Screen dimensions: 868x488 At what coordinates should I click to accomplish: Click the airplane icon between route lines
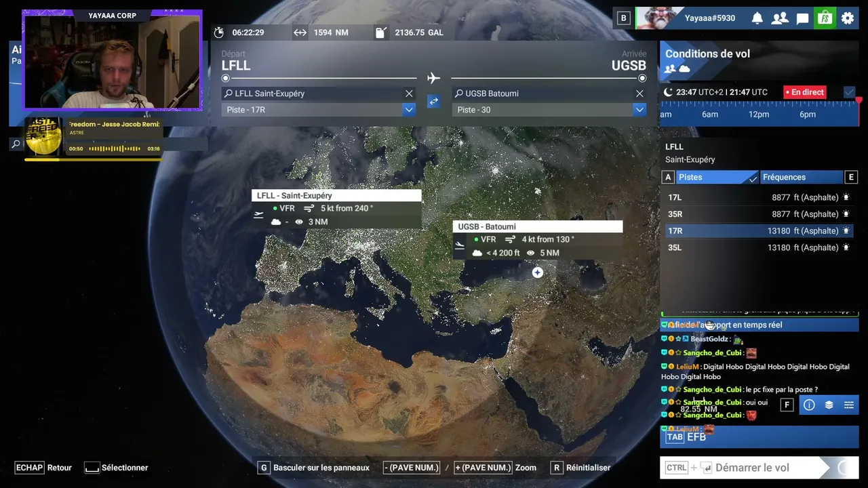coord(434,78)
